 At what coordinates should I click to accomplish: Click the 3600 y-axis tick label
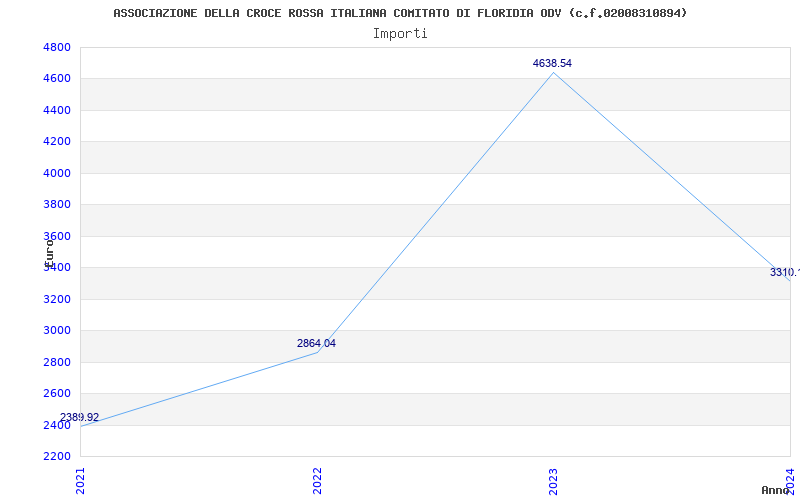(x=57, y=236)
